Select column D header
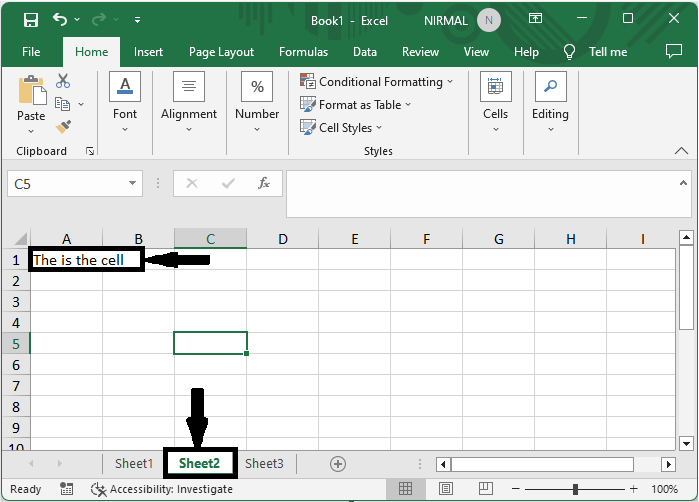This screenshot has height=502, width=699. [283, 239]
